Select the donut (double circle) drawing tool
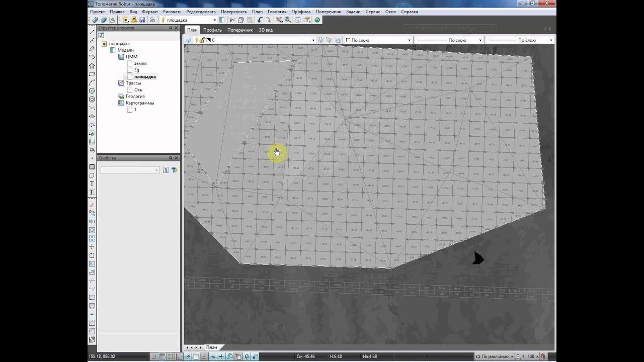The image size is (644, 362). pyautogui.click(x=92, y=100)
